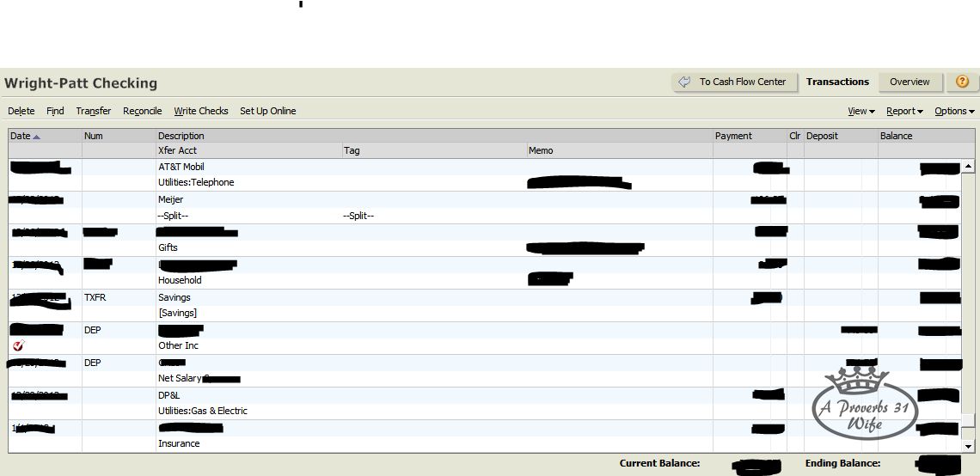
Task: Click the register scrollbar thumb
Action: (x=968, y=420)
